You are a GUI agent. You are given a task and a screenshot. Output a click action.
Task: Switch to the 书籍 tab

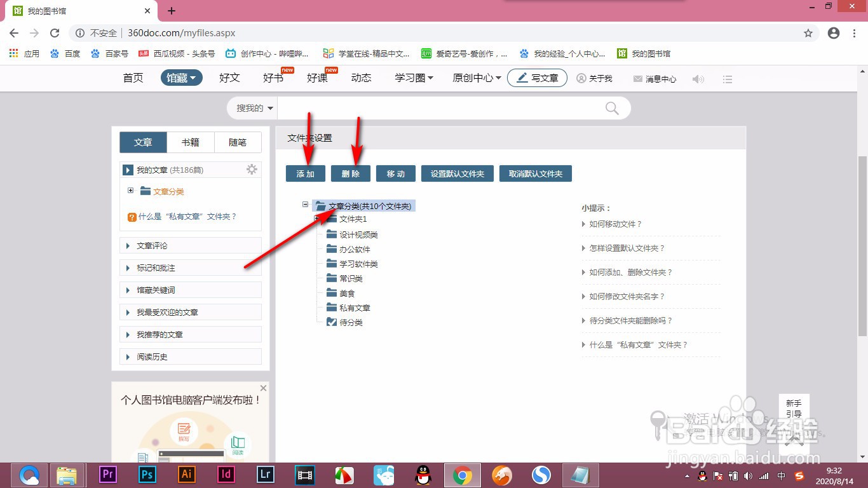(x=190, y=142)
